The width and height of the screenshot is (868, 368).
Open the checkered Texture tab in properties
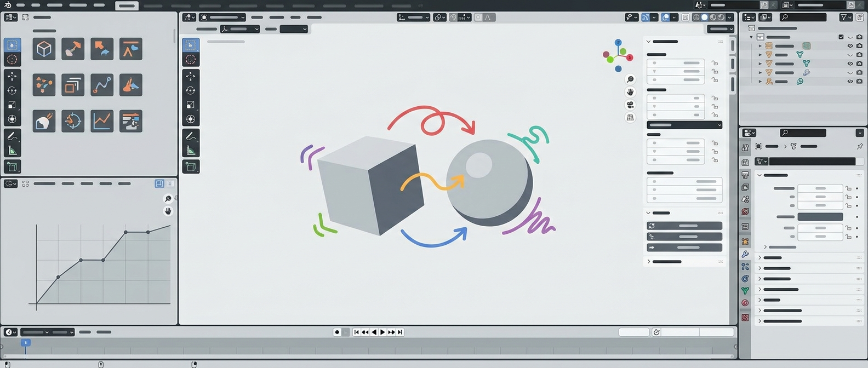pyautogui.click(x=745, y=318)
